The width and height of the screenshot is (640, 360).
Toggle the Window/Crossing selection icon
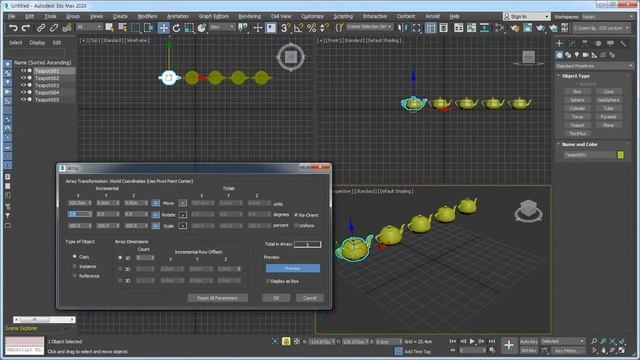pos(149,28)
